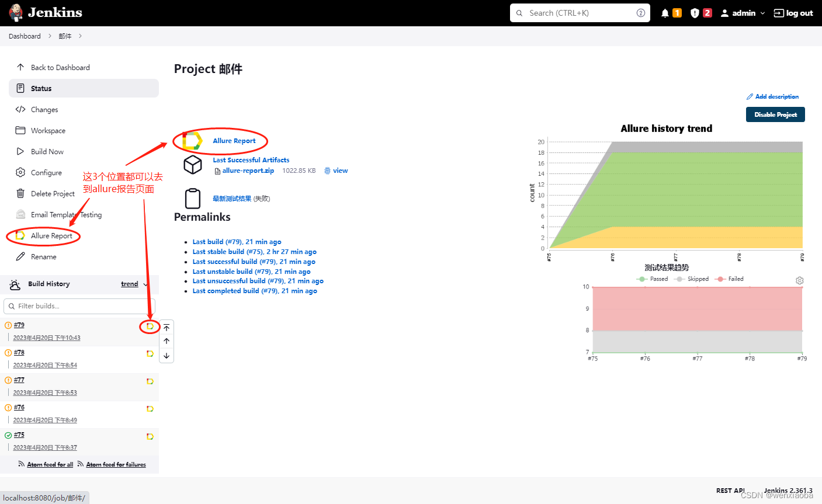The height and width of the screenshot is (504, 822).
Task: Click the Add description link
Action: click(x=772, y=96)
